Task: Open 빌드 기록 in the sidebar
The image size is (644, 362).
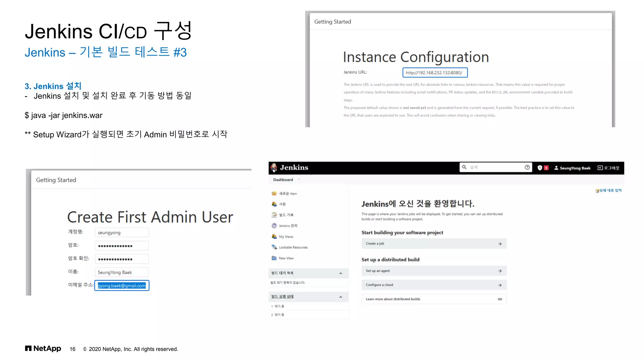Action: [286, 215]
